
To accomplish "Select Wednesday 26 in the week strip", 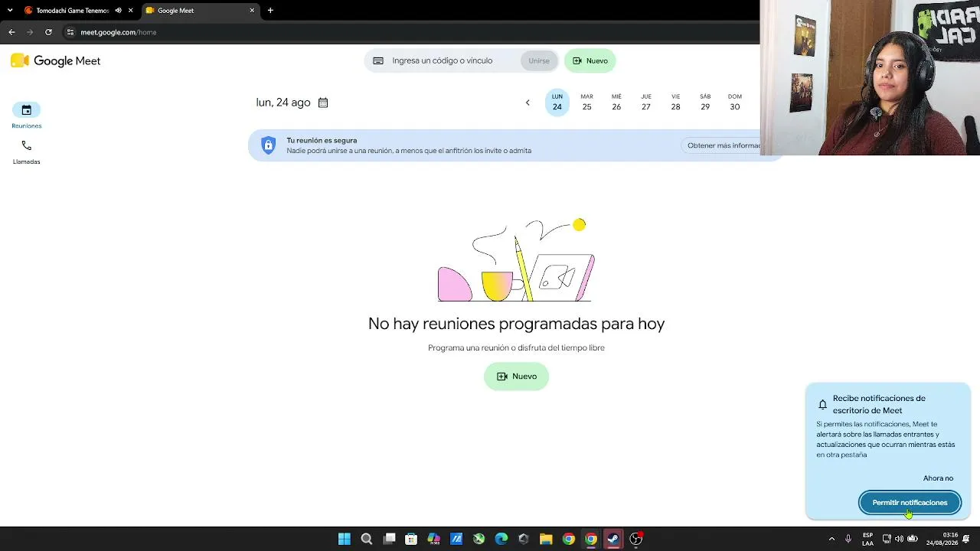I will point(616,103).
